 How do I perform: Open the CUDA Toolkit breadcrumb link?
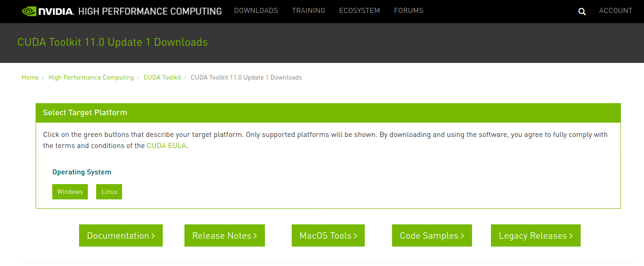(x=162, y=77)
